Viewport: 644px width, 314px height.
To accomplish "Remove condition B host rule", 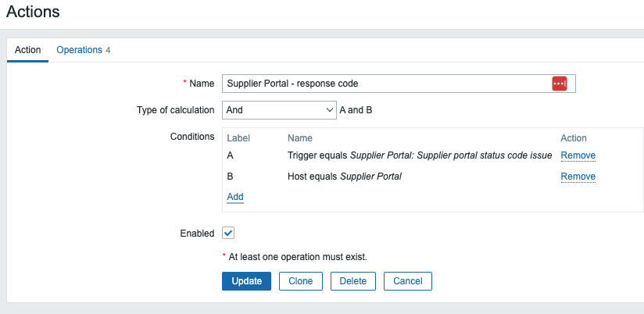I will click(x=578, y=177).
